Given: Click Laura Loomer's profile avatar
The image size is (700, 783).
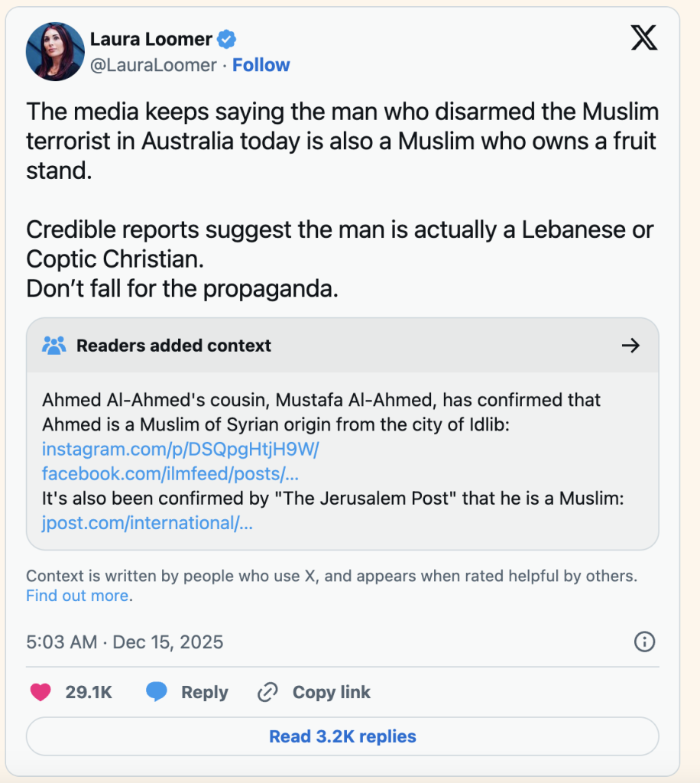Looking at the screenshot, I should pyautogui.click(x=55, y=52).
